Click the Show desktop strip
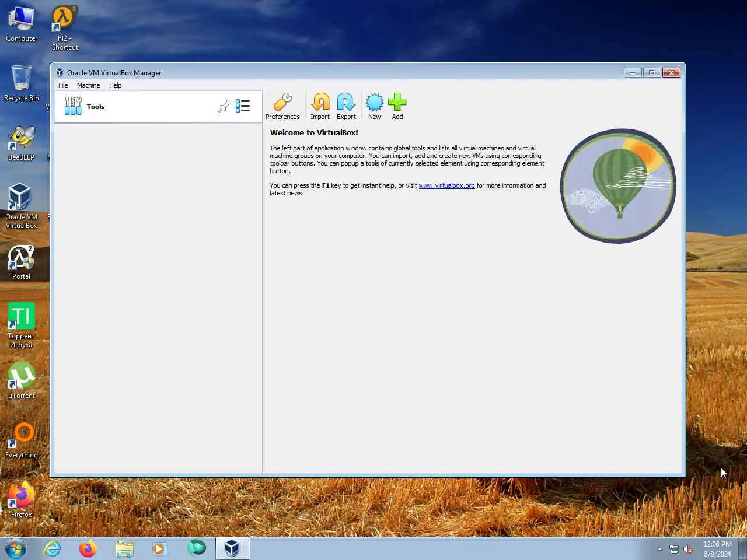This screenshot has width=747, height=560. 742,548
